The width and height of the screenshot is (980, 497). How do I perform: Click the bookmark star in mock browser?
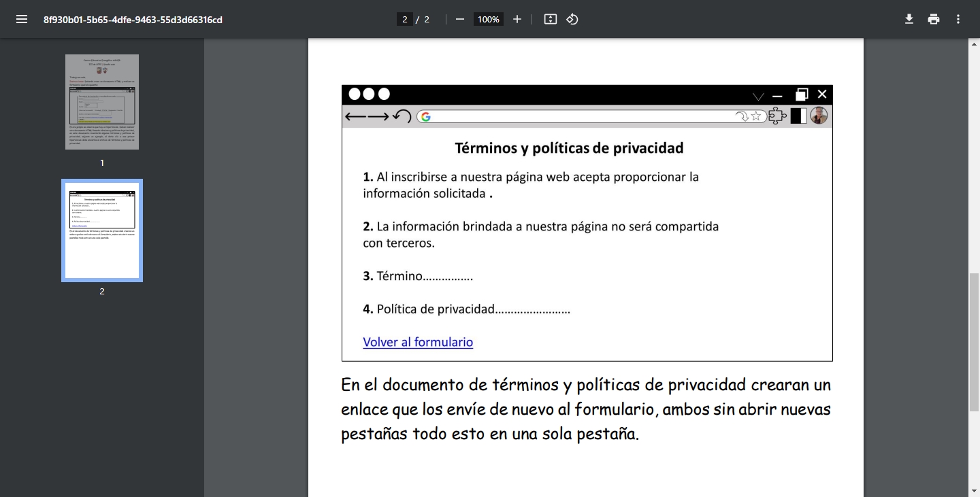(x=756, y=116)
